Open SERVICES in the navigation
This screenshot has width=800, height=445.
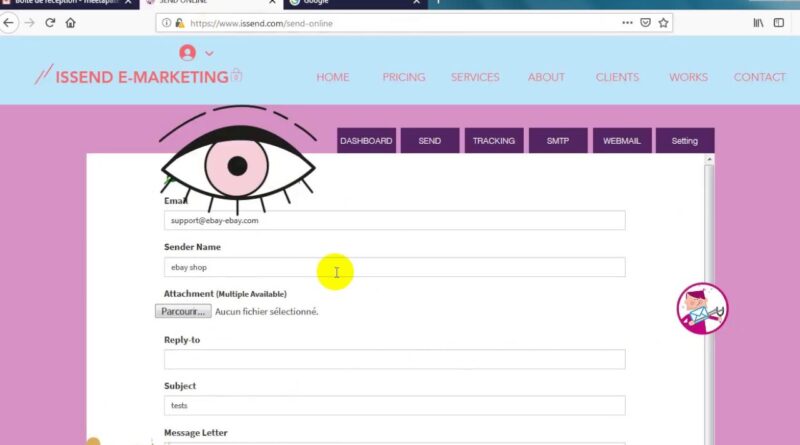(475, 77)
